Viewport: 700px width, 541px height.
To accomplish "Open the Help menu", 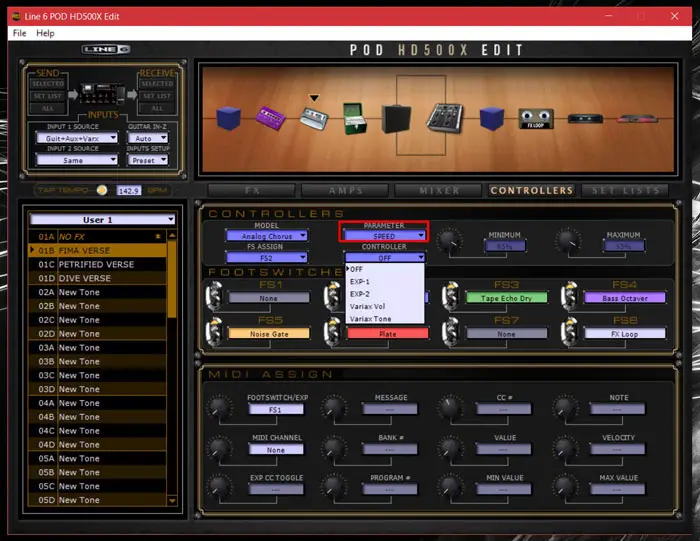I will [x=45, y=33].
